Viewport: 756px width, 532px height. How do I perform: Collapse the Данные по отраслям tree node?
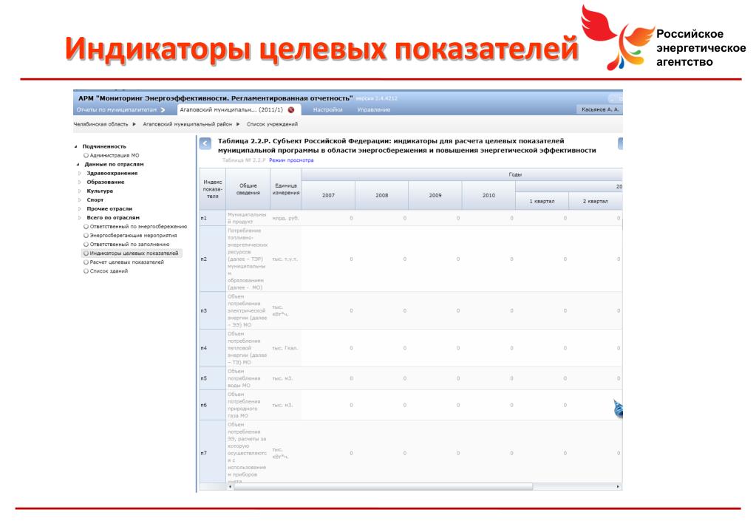point(78,164)
